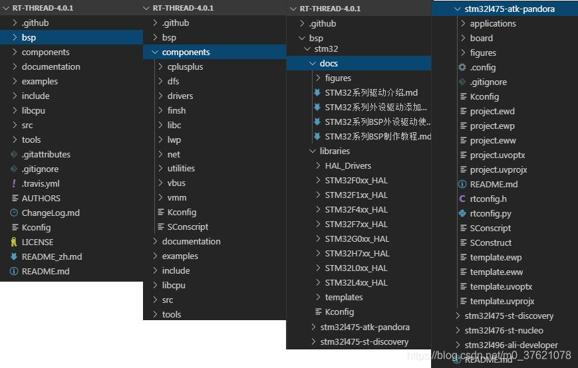578x368 pixels.
Task: Click the template.eww file icon
Action: point(463,272)
